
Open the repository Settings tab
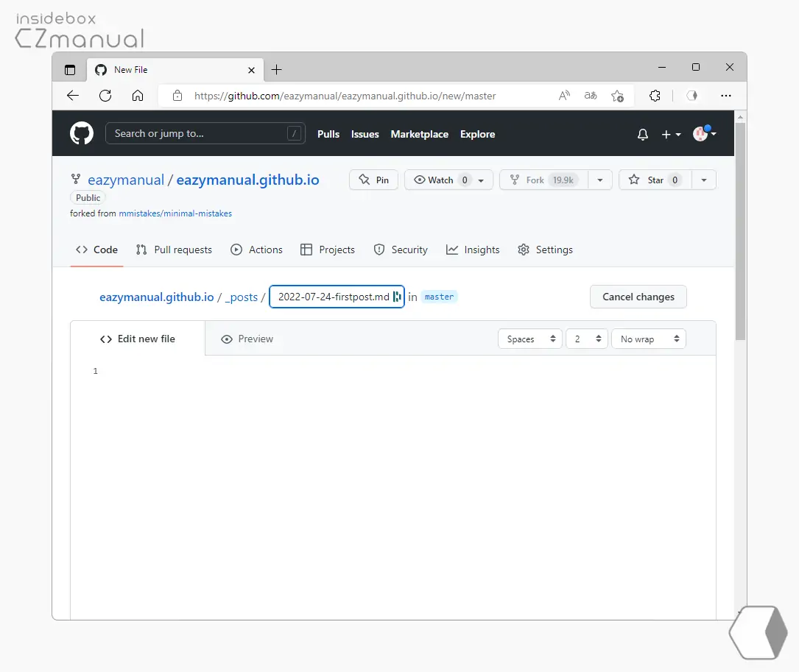point(545,250)
